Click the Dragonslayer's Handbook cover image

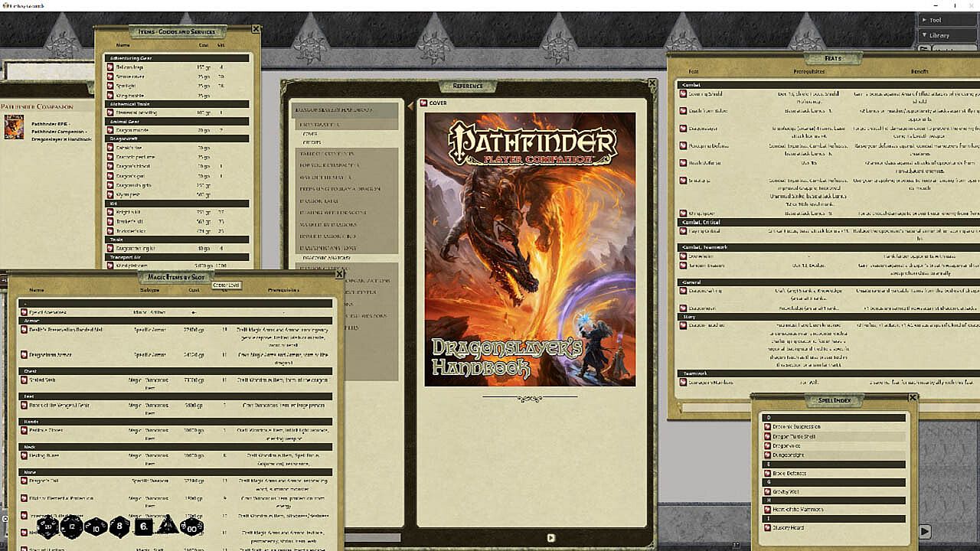[x=530, y=249]
